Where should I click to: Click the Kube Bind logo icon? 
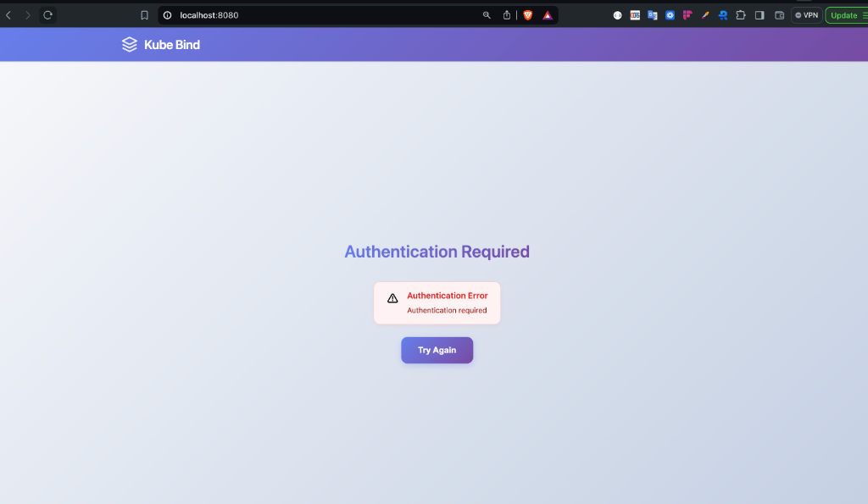129,44
